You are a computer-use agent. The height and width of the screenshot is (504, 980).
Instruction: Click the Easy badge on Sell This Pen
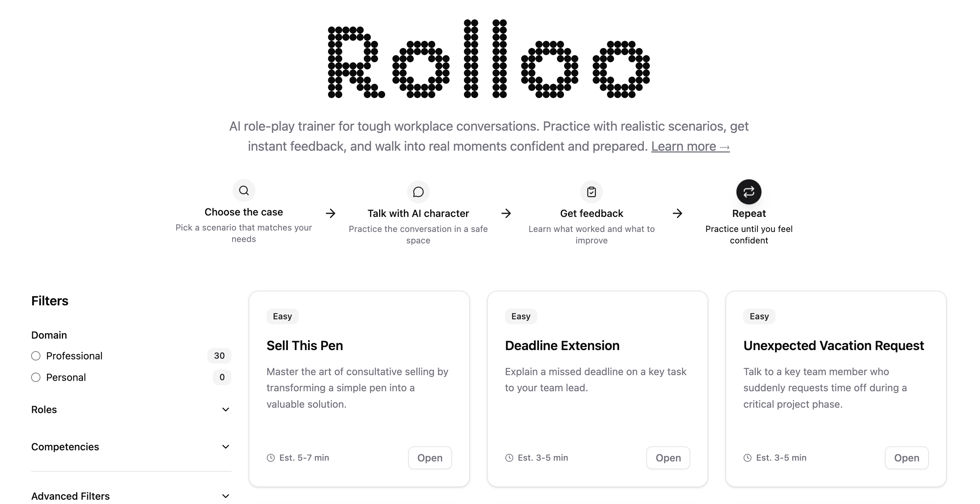pyautogui.click(x=282, y=316)
